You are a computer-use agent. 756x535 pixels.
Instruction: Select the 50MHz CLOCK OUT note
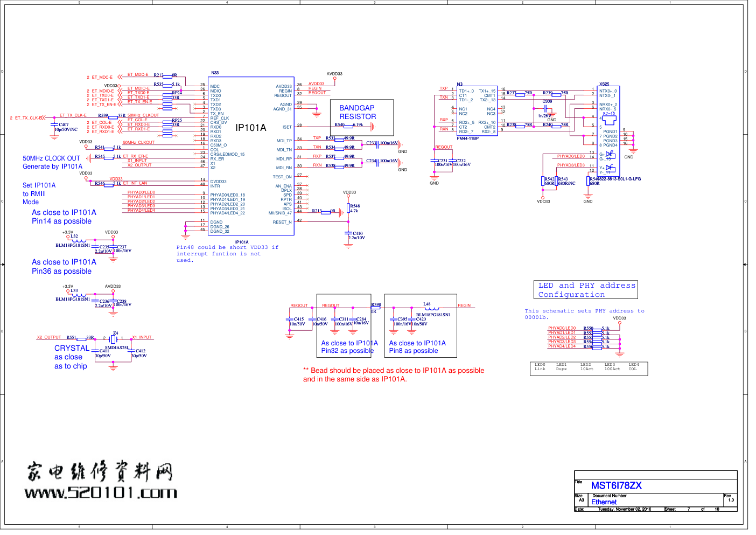[x=52, y=162]
